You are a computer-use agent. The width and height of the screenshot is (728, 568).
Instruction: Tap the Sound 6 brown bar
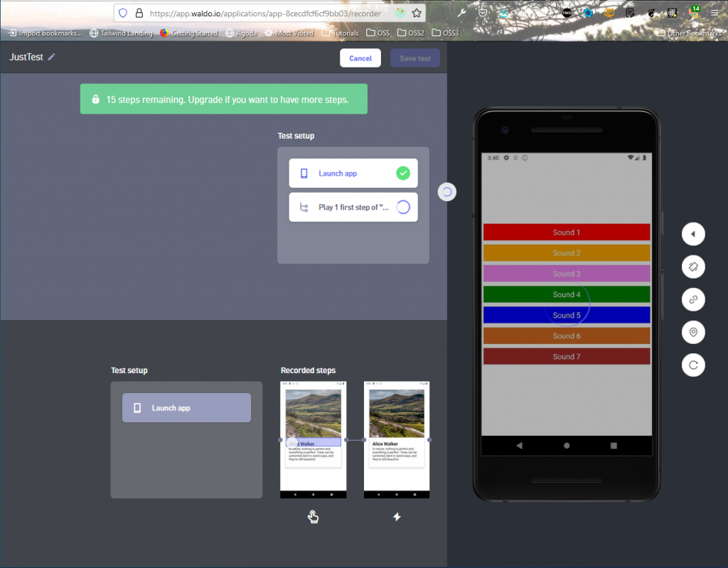click(x=567, y=336)
